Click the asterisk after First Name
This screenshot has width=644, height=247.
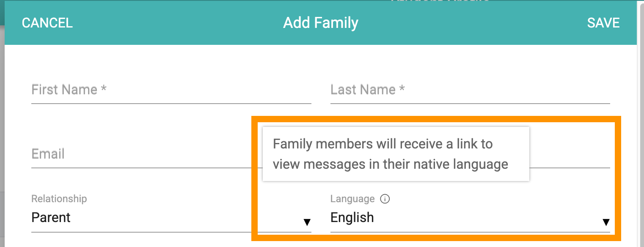coord(104,89)
